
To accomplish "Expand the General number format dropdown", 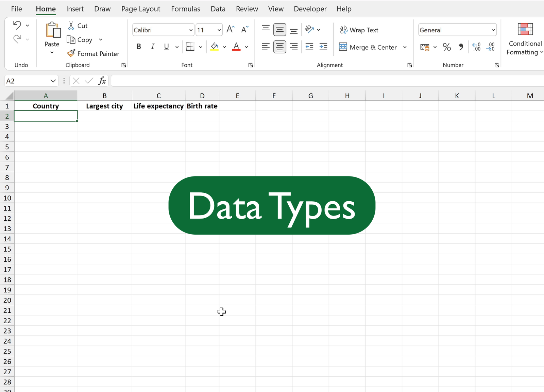I will point(493,30).
